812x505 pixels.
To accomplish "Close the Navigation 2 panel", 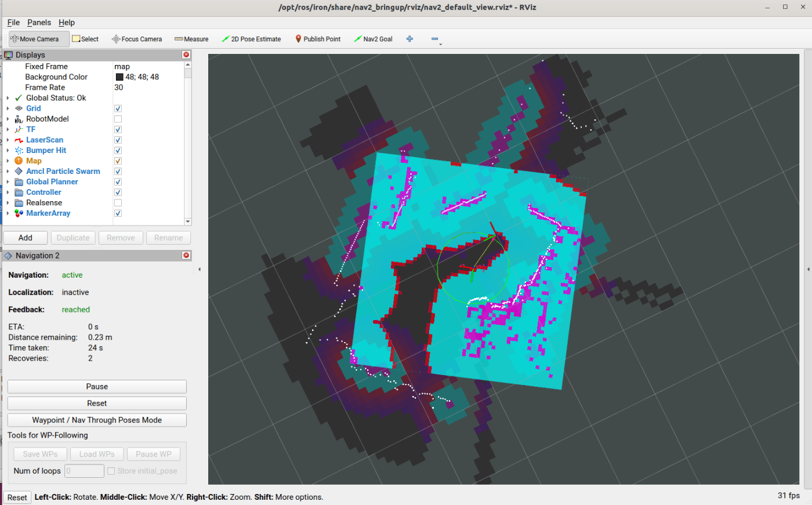I will 186,255.
